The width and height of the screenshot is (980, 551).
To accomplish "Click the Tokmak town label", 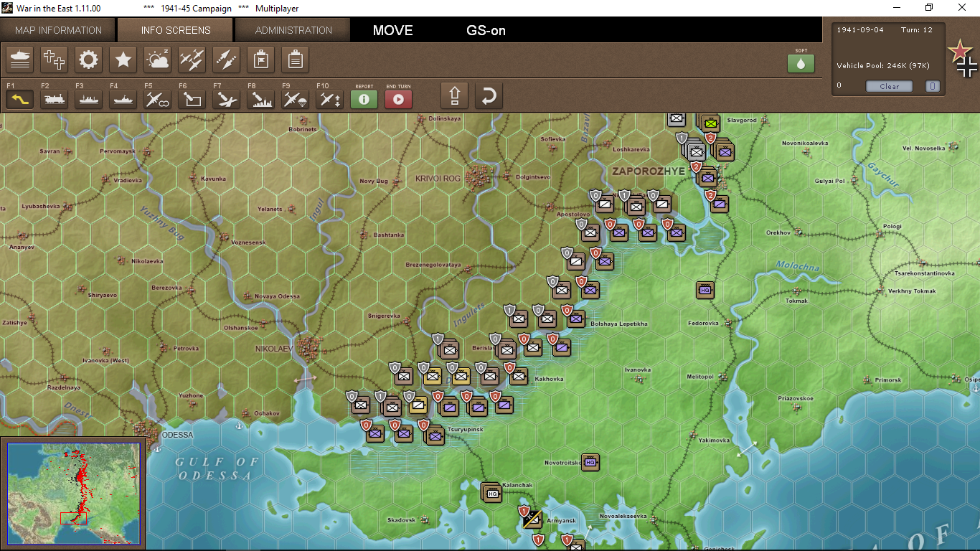I will coord(796,301).
